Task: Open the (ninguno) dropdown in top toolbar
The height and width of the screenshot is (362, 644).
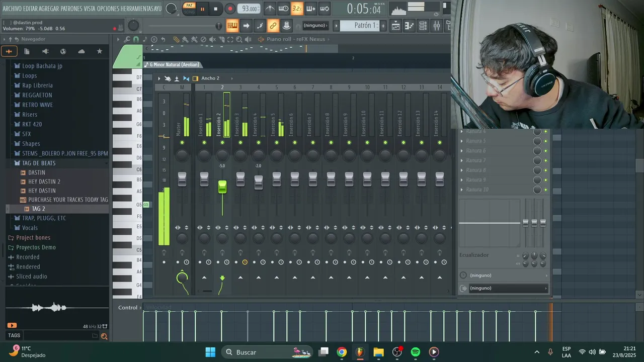Action: click(x=316, y=26)
